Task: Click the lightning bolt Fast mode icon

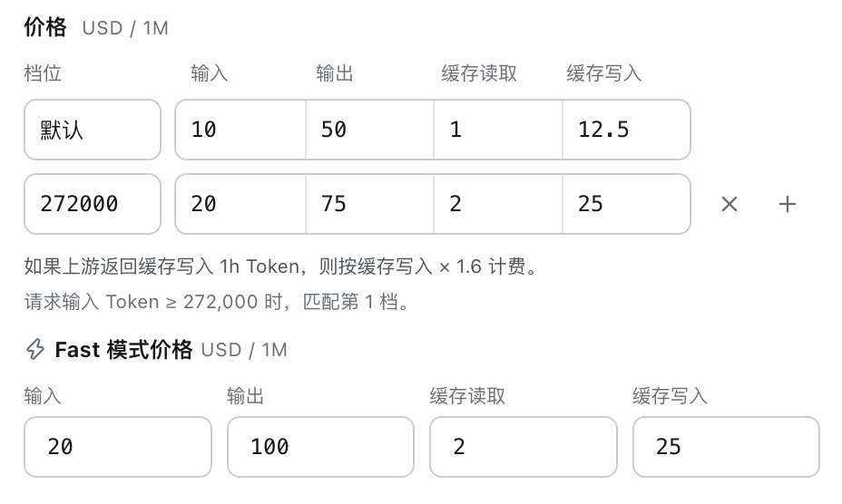Action: point(35,349)
